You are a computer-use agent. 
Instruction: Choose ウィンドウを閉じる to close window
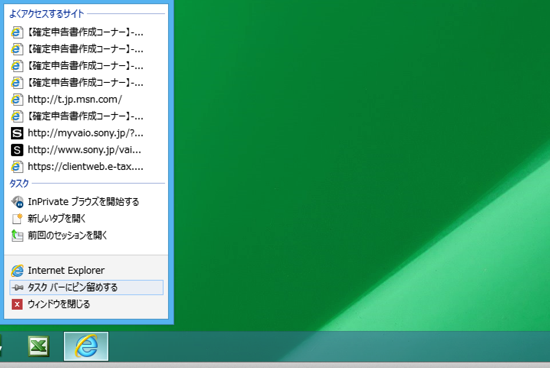click(x=86, y=304)
